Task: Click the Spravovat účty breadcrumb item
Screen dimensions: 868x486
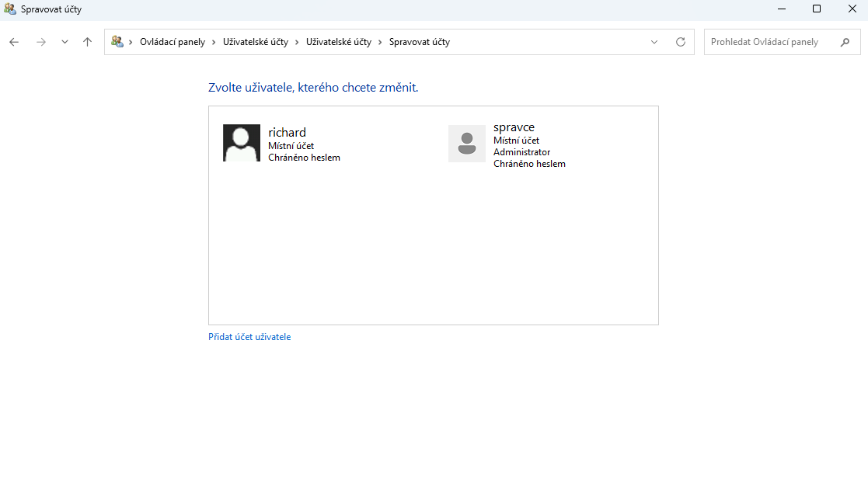Action: point(420,42)
